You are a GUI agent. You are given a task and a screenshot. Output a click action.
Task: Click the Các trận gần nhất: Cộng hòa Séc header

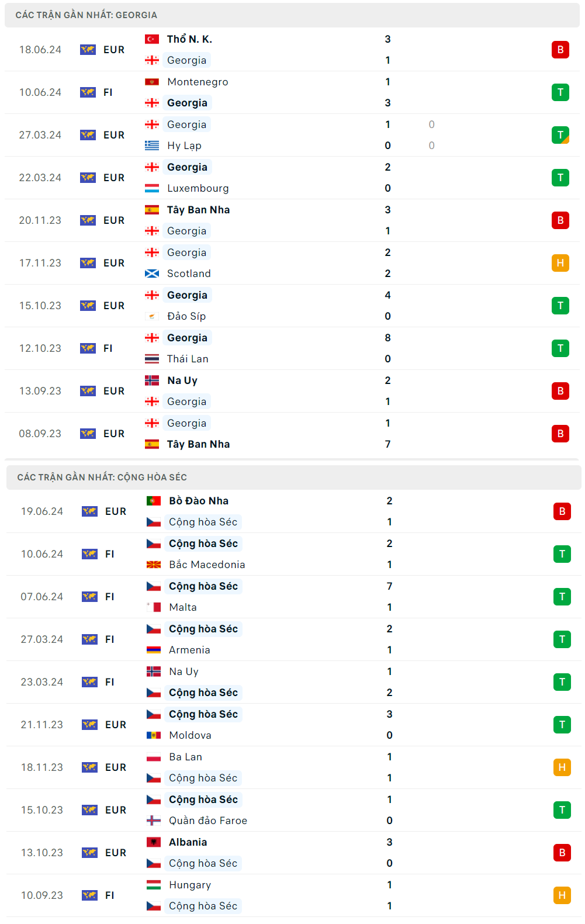(102, 477)
